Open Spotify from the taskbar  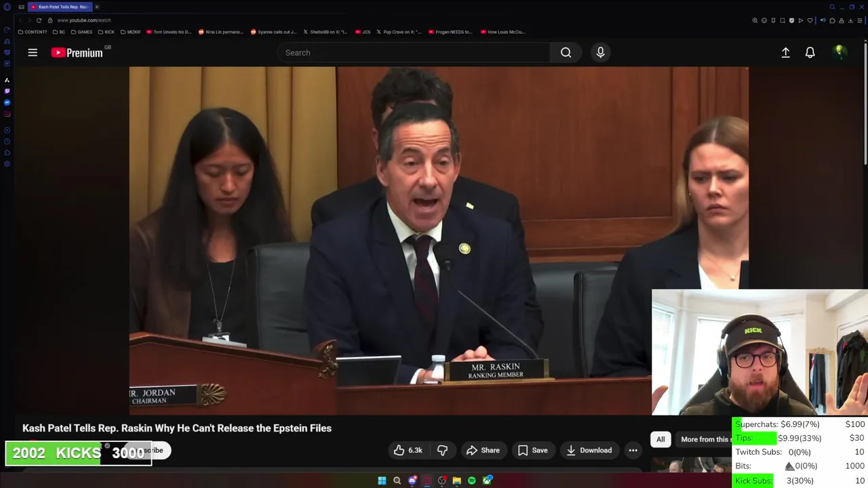tap(471, 481)
